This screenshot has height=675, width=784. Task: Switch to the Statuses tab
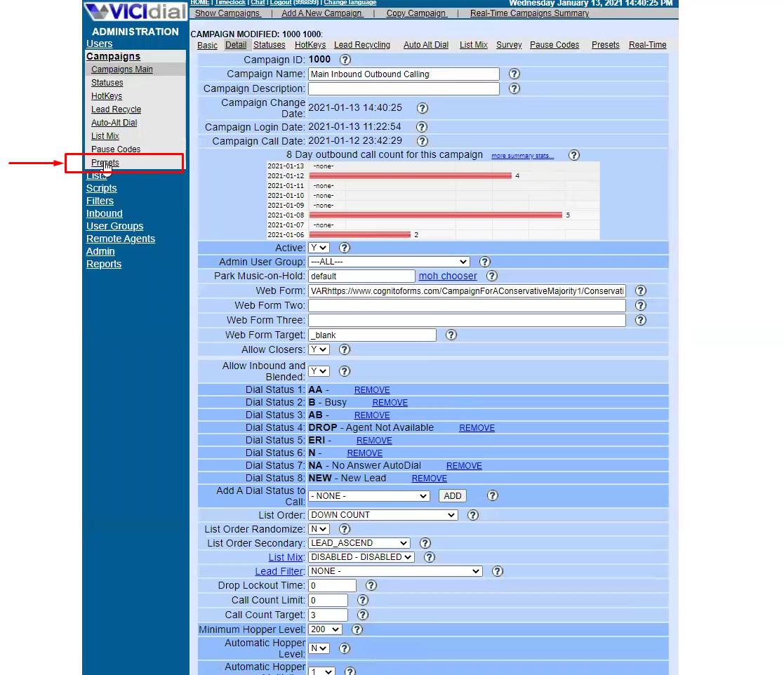(269, 45)
